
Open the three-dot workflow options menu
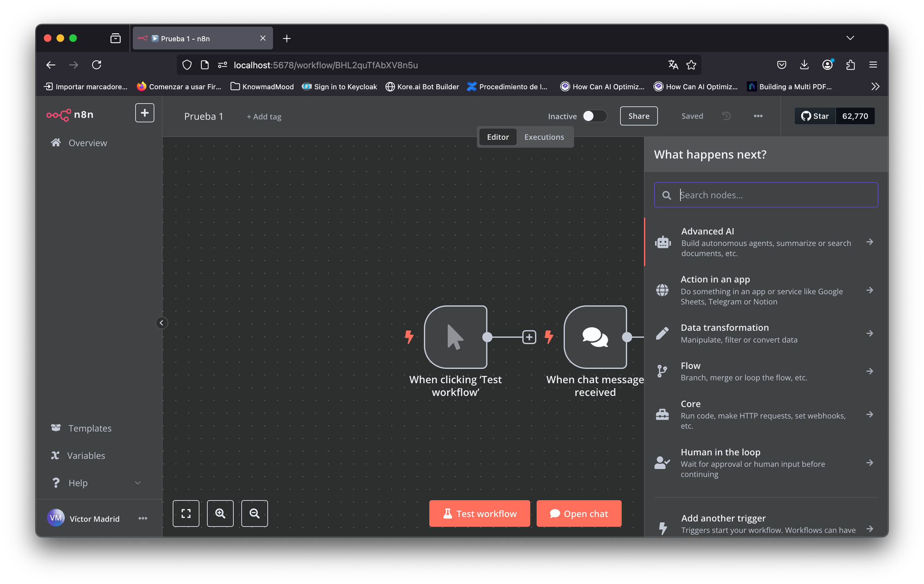(x=758, y=116)
